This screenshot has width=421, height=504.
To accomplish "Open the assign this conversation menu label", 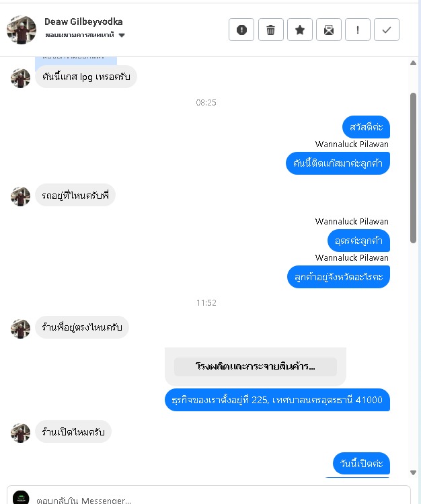I will click(79, 35).
